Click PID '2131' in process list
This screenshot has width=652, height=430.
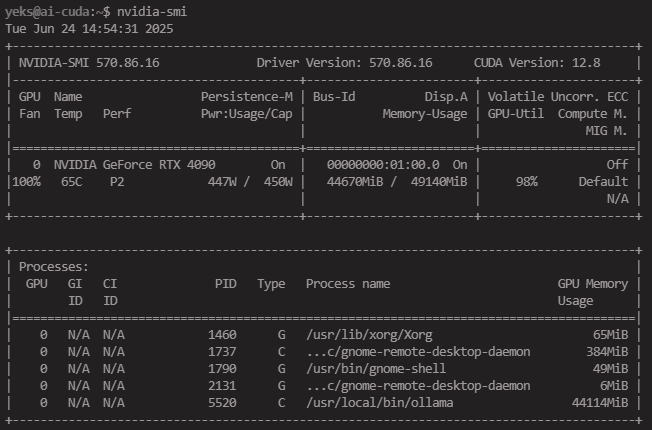click(x=222, y=386)
